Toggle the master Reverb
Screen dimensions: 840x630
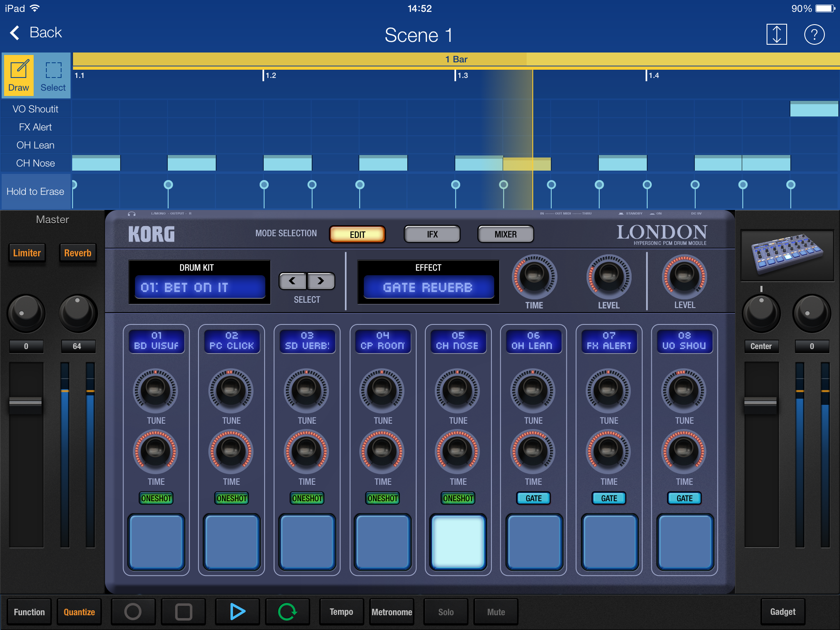[x=78, y=253]
